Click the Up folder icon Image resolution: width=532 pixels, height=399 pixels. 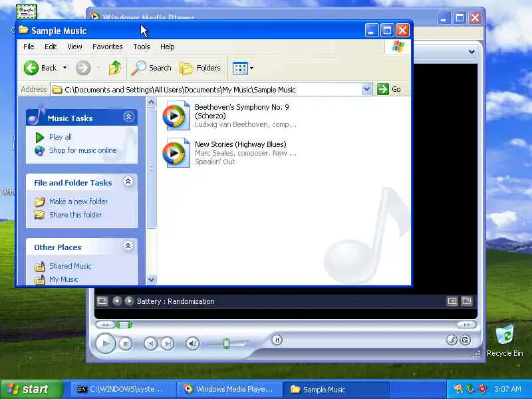114,68
